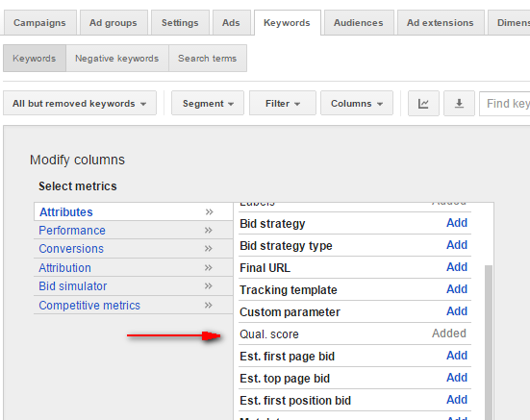Image resolution: width=530 pixels, height=420 pixels.
Task: Open the Audiences tab
Action: (x=359, y=23)
